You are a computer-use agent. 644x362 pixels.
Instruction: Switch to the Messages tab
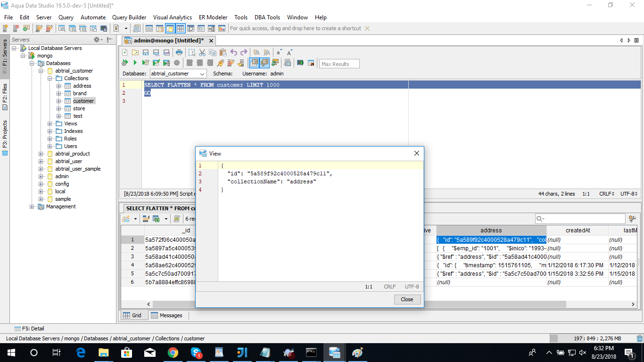(x=166, y=315)
